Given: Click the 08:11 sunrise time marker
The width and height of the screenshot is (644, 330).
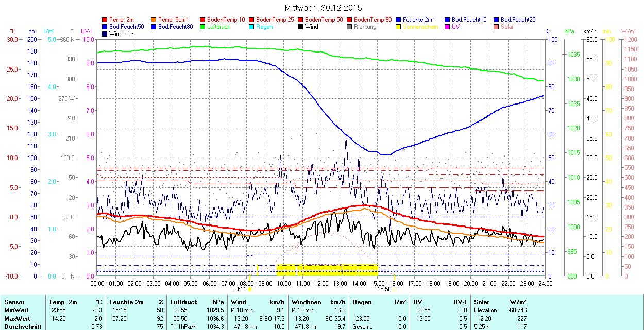Looking at the screenshot, I should [x=239, y=289].
